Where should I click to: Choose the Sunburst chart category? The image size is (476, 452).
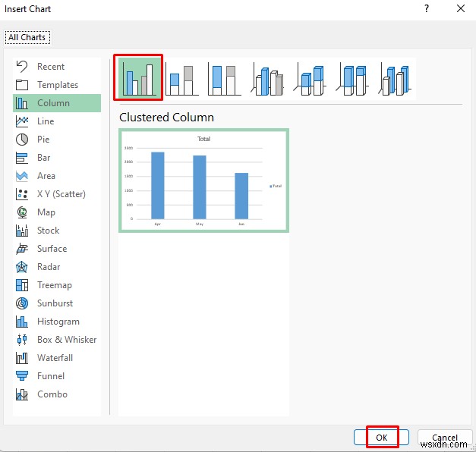point(57,303)
